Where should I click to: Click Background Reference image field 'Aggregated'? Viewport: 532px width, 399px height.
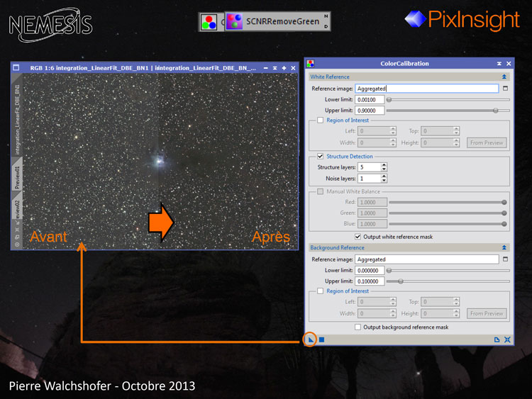click(427, 259)
